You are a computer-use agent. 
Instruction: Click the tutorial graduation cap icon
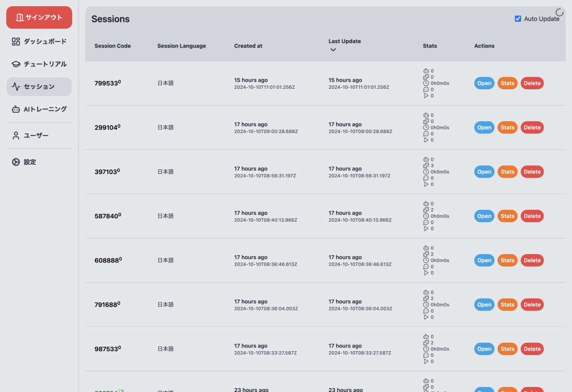tap(16, 64)
